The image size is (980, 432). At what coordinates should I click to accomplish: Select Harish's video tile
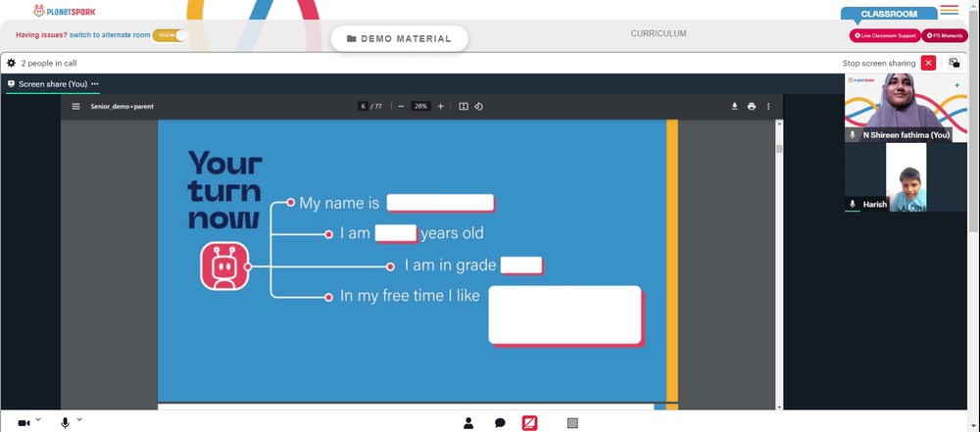906,177
